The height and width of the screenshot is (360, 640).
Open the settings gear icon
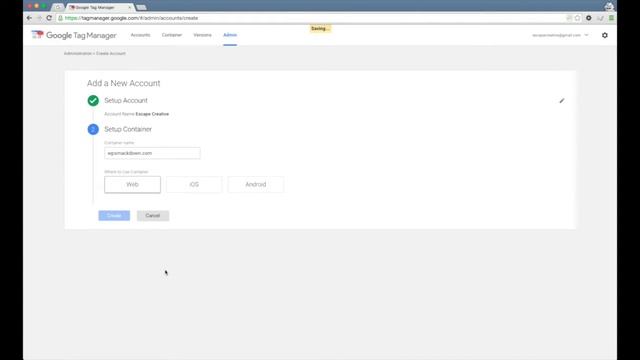coord(604,35)
